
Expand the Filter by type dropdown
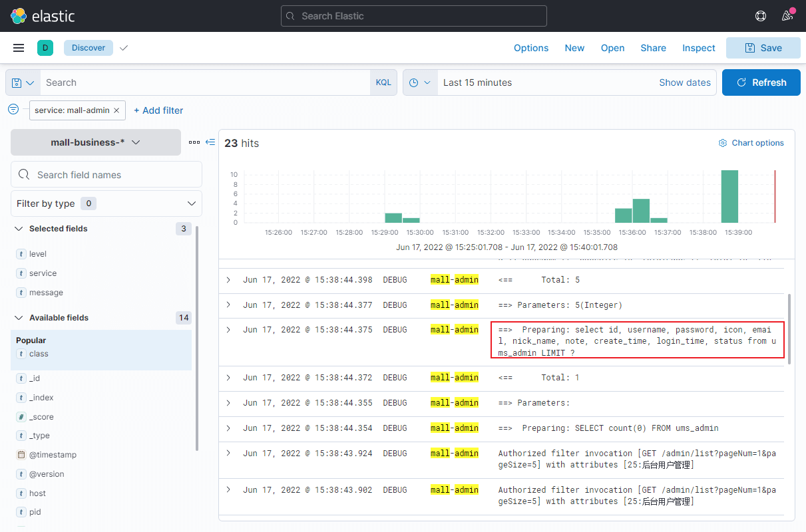coord(106,203)
